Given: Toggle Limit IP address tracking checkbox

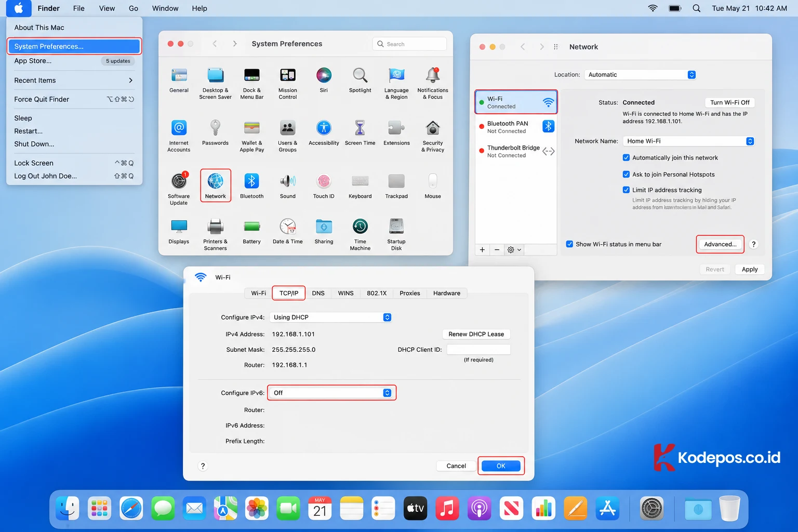Looking at the screenshot, I should click(x=626, y=190).
